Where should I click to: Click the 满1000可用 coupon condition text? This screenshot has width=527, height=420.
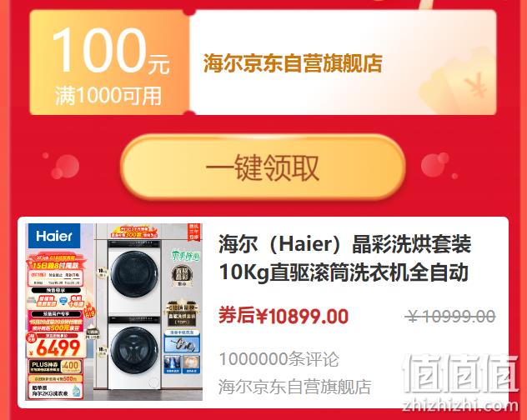[x=108, y=95]
